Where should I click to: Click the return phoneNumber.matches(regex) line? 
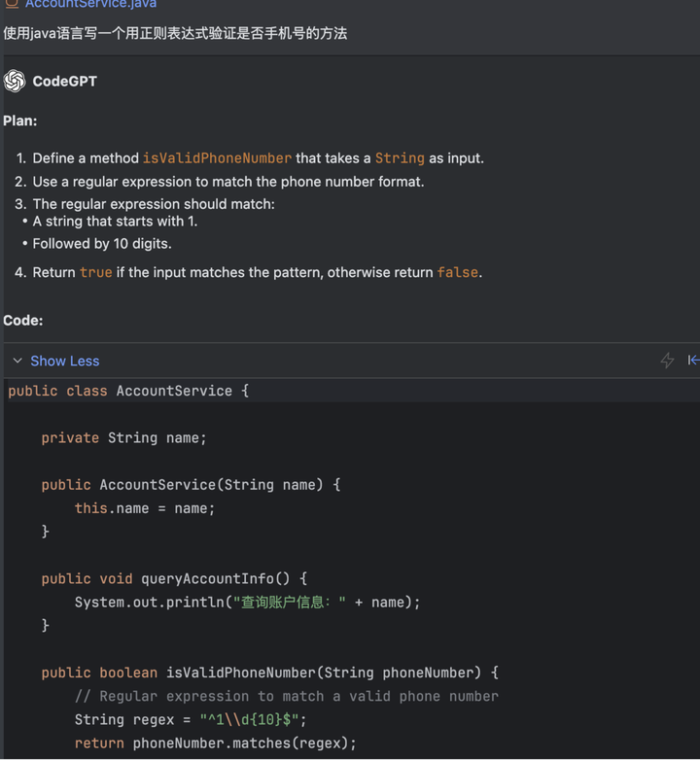tap(215, 743)
